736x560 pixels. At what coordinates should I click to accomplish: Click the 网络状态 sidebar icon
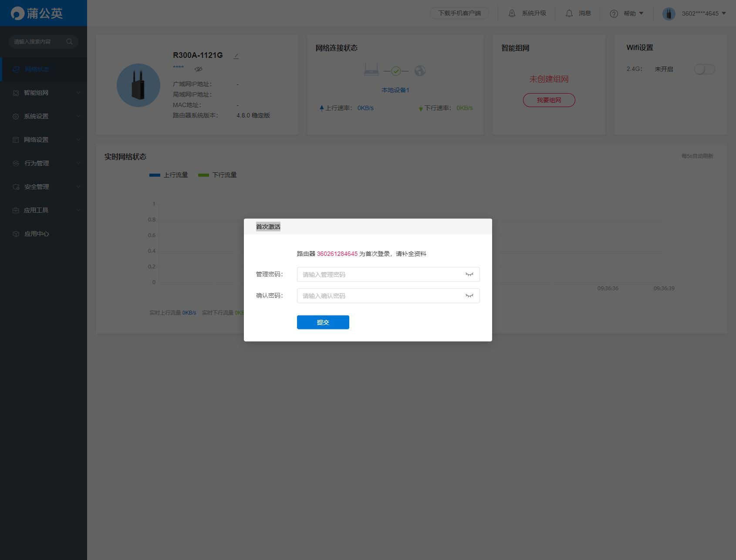(x=16, y=69)
